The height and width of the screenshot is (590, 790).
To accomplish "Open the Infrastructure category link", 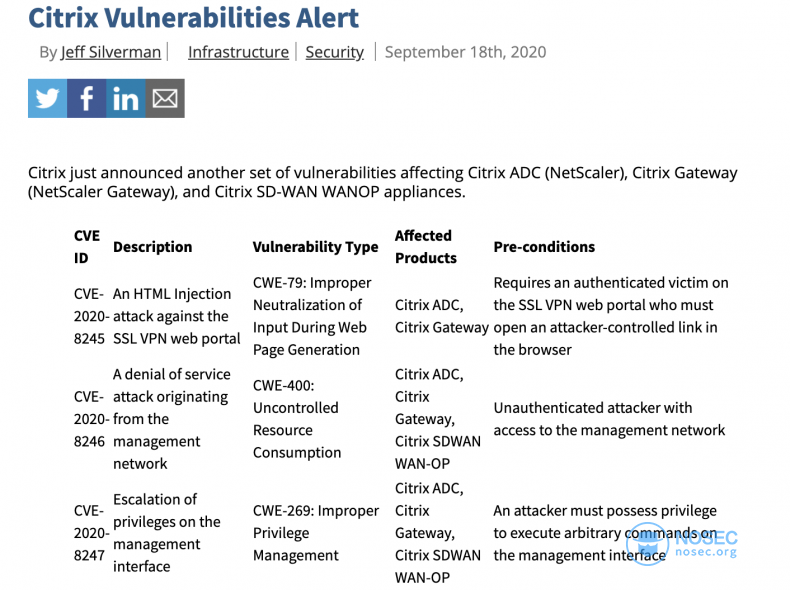I will [238, 52].
